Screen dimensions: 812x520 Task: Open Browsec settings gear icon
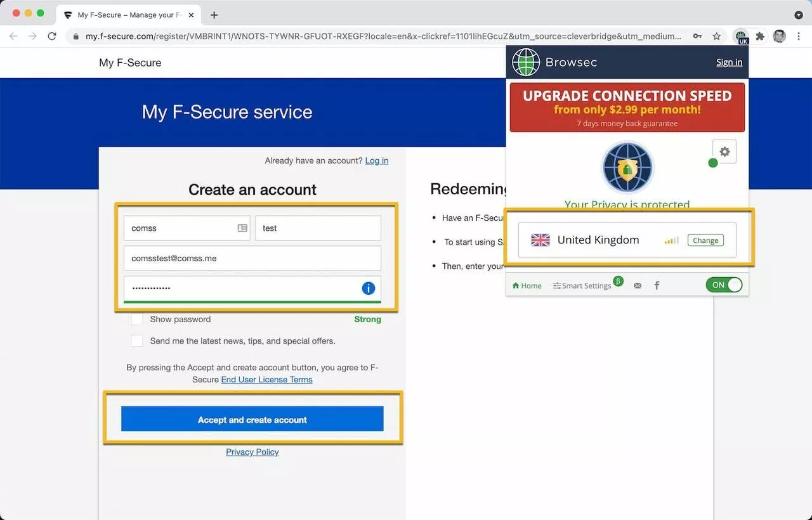pos(724,152)
